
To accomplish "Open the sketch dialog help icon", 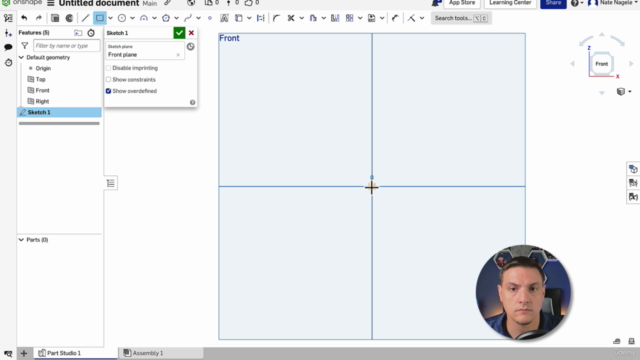I will (x=193, y=102).
